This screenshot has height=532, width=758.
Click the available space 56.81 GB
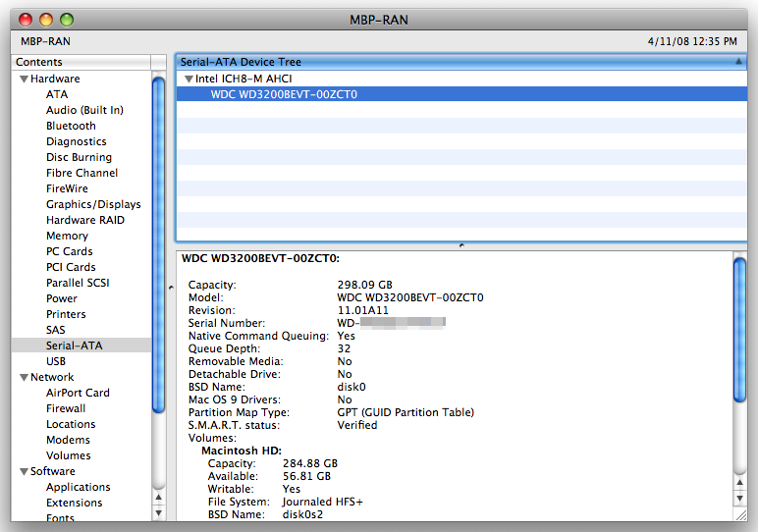tap(306, 476)
